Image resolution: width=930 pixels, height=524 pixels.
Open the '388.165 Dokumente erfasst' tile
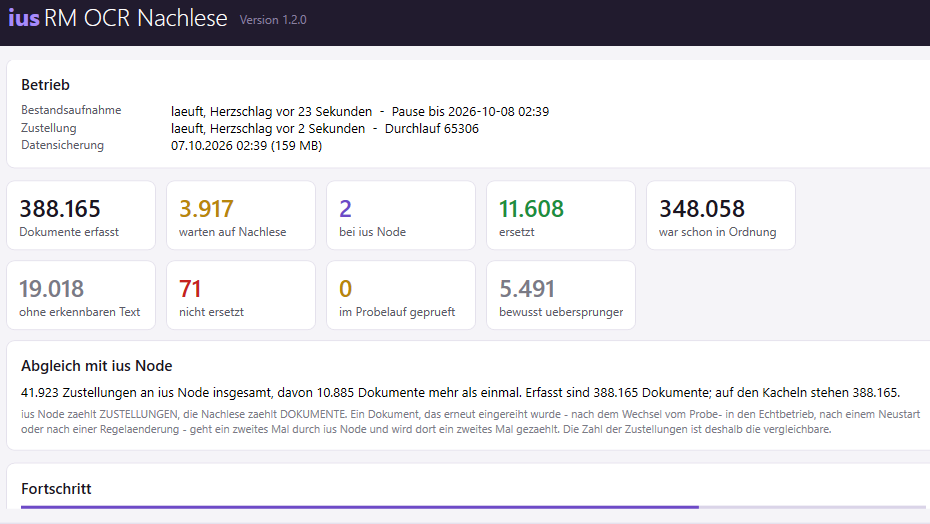click(81, 215)
